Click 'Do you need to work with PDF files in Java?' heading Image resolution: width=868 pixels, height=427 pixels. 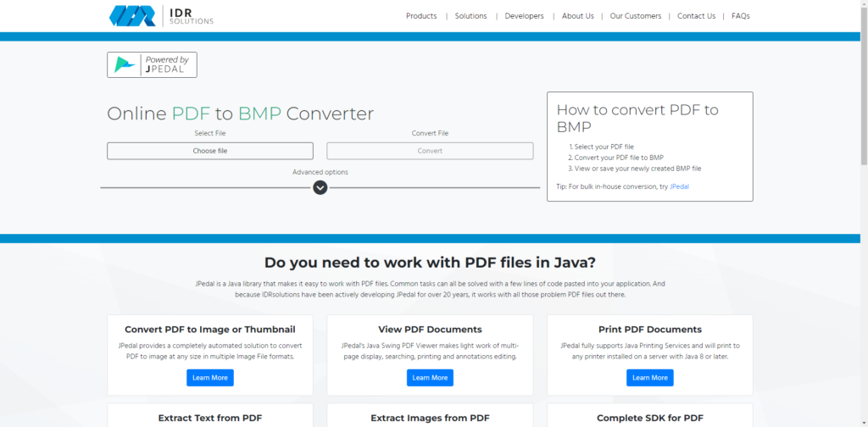[430, 262]
